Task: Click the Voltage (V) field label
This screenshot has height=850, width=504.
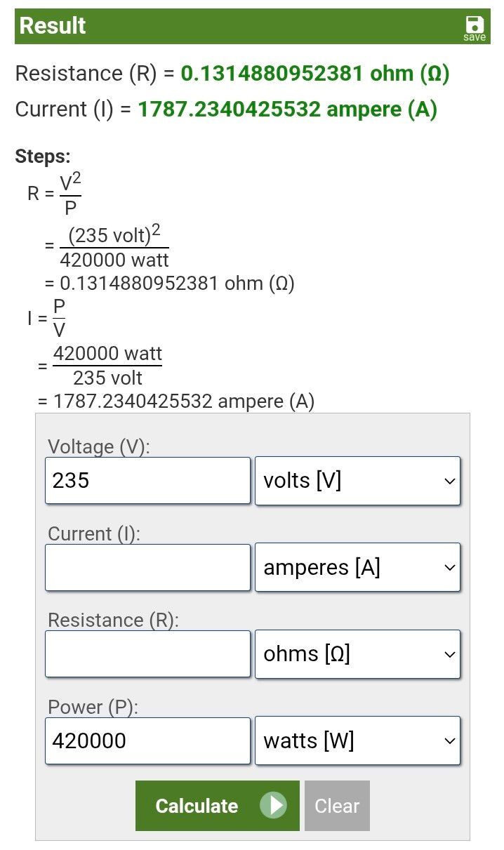Action: click(x=98, y=447)
